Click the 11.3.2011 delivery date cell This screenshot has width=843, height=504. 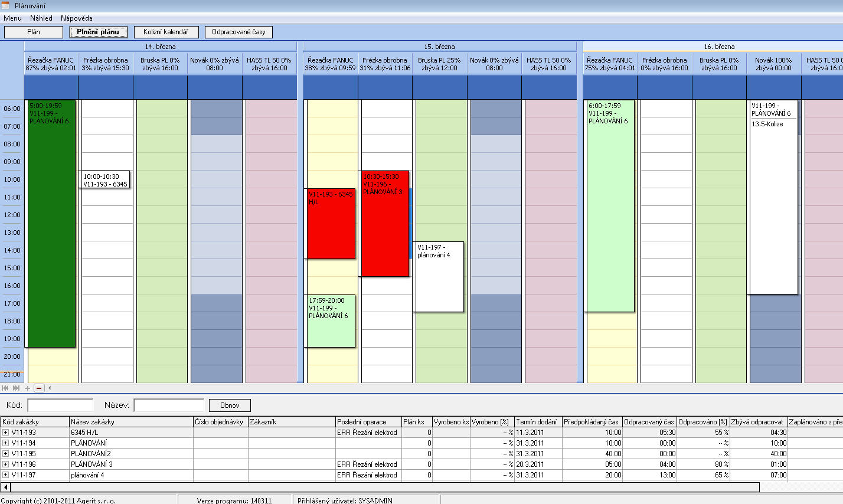pos(538,433)
